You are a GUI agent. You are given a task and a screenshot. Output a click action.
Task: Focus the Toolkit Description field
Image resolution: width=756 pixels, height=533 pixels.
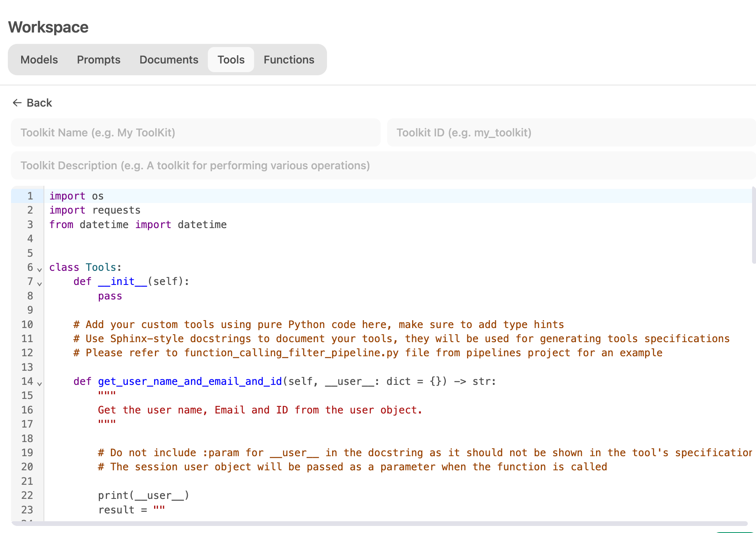pyautogui.click(x=382, y=165)
